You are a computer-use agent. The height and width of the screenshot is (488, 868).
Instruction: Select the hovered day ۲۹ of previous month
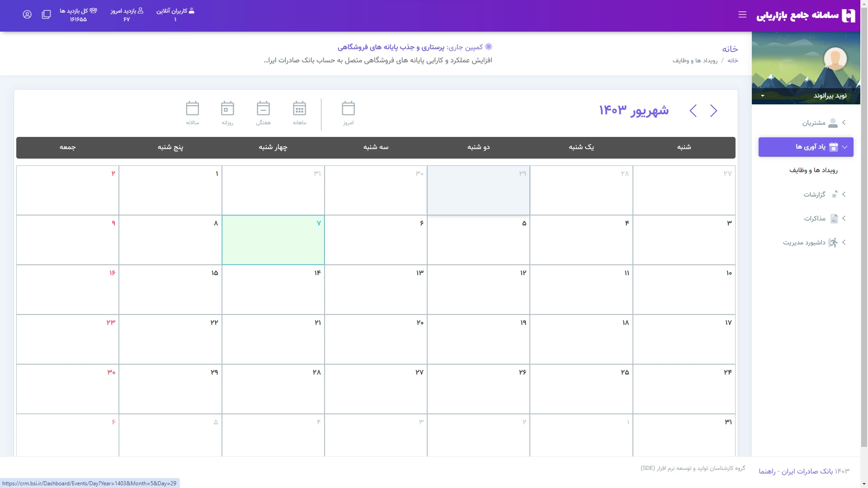478,190
